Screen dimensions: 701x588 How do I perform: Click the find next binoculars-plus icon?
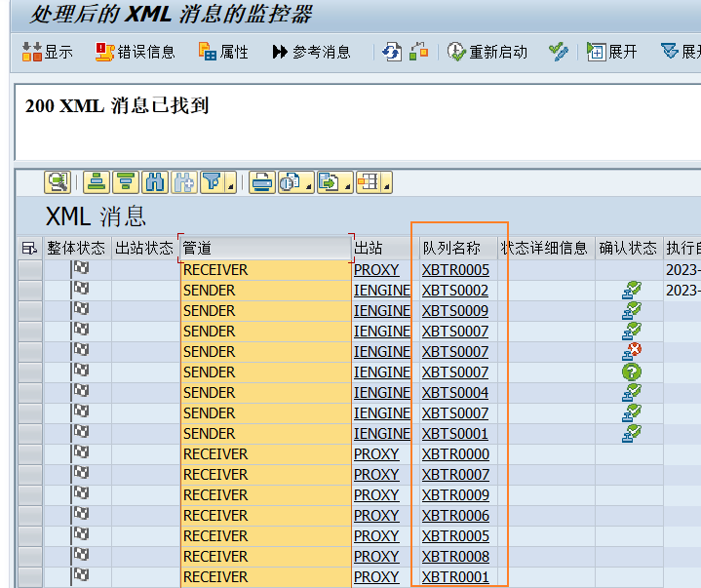pyautogui.click(x=183, y=182)
